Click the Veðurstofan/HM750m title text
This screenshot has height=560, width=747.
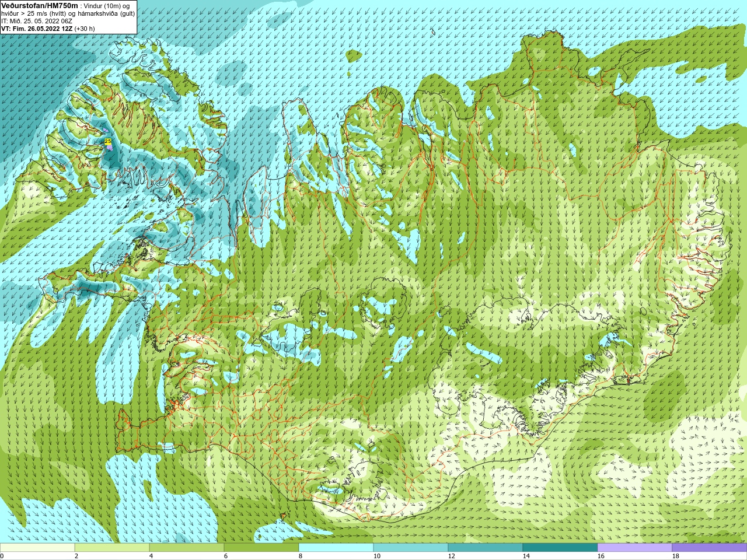pos(40,5)
